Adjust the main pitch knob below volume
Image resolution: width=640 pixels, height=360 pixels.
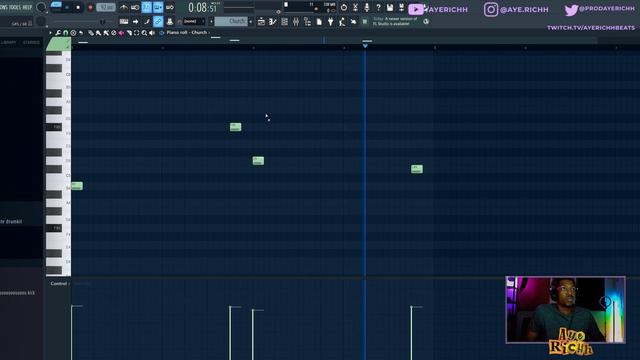click(41, 21)
